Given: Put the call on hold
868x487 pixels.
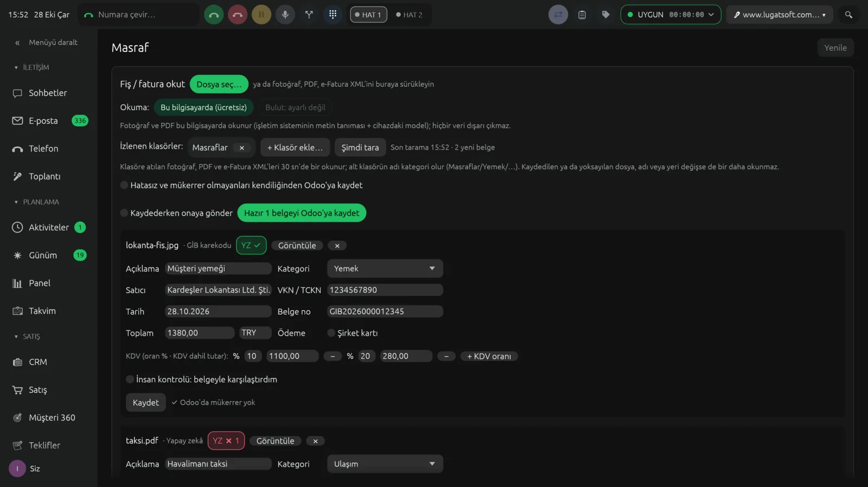Looking at the screenshot, I should tap(261, 15).
